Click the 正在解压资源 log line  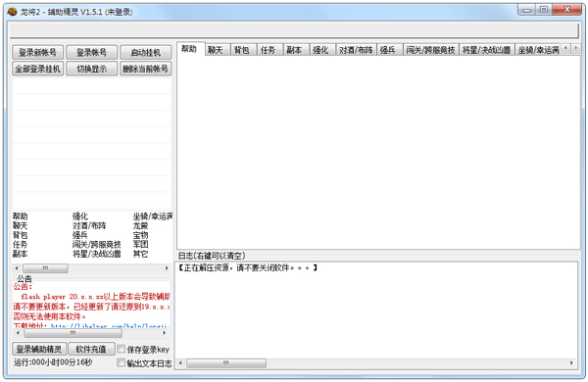(x=248, y=267)
